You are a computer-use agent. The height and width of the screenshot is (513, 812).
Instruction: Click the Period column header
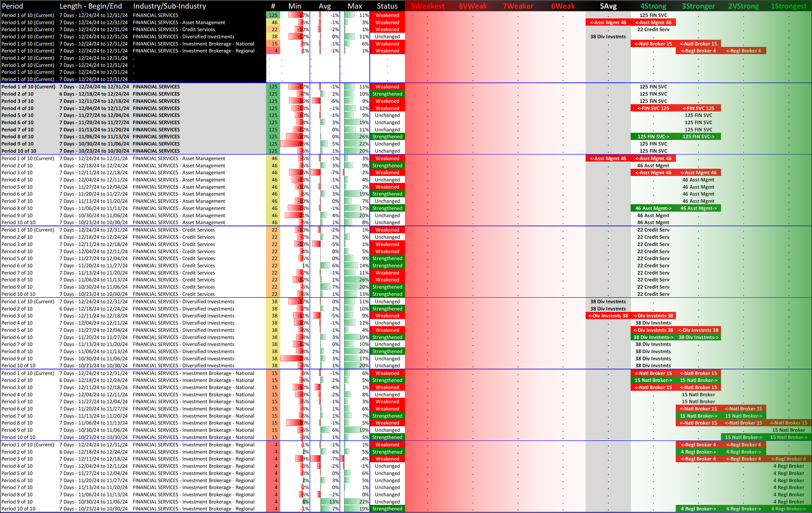coord(12,6)
